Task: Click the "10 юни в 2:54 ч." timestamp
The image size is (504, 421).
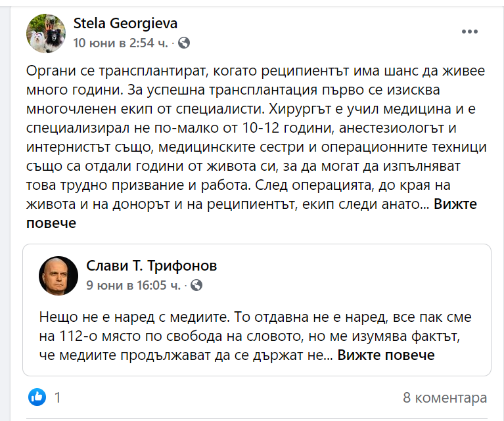Action: pyautogui.click(x=122, y=43)
